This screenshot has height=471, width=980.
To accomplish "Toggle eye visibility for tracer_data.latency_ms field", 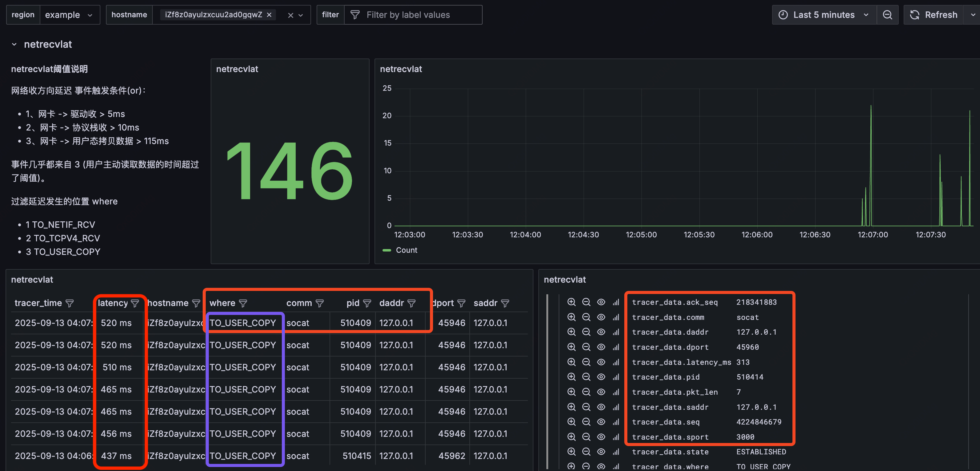I will click(601, 362).
